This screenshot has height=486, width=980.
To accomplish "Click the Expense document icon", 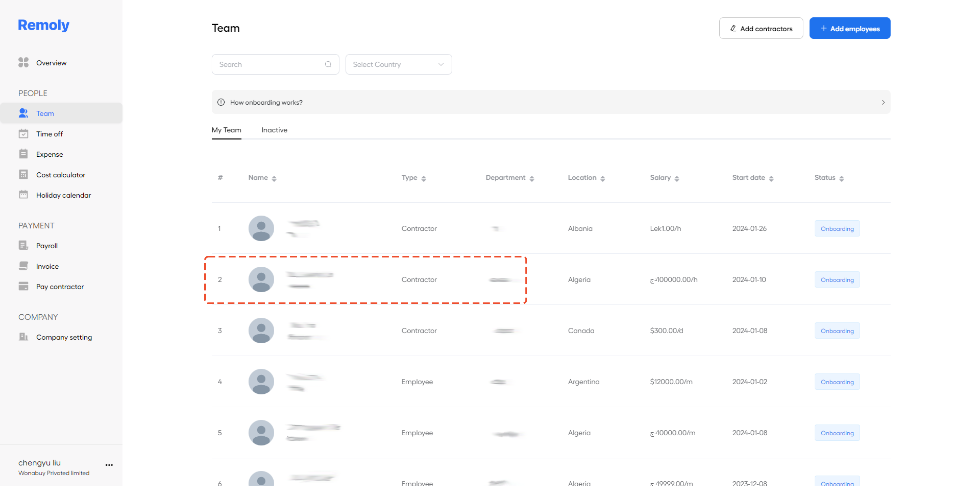I will tap(23, 154).
